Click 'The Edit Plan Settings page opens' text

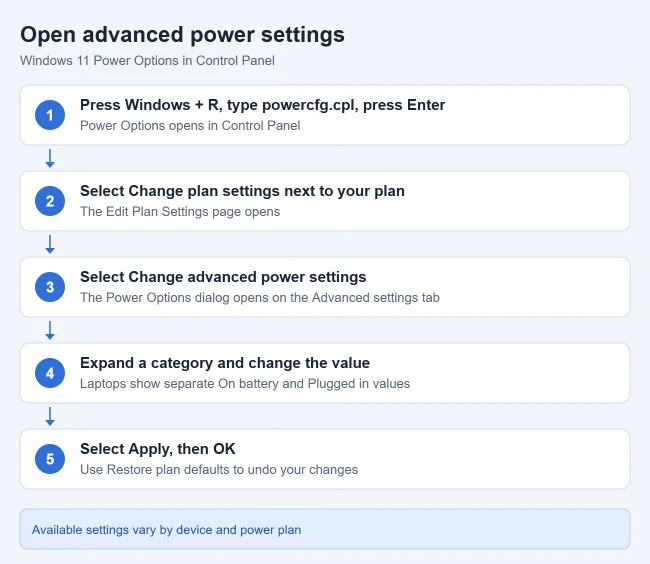point(180,212)
